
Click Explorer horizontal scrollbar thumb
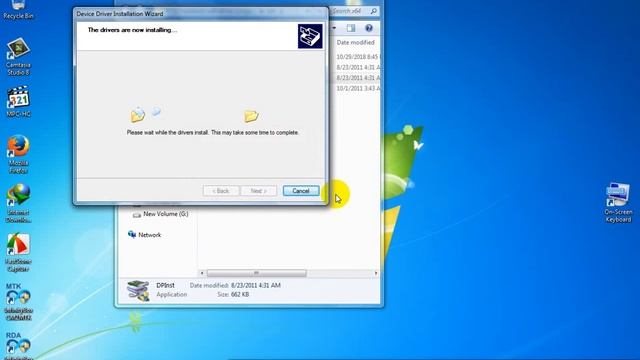click(256, 273)
